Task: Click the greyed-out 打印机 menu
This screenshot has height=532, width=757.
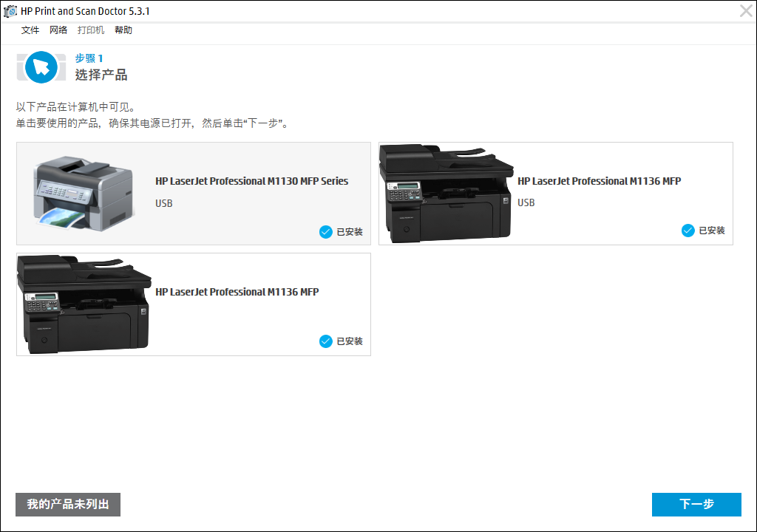Action: 91,30
